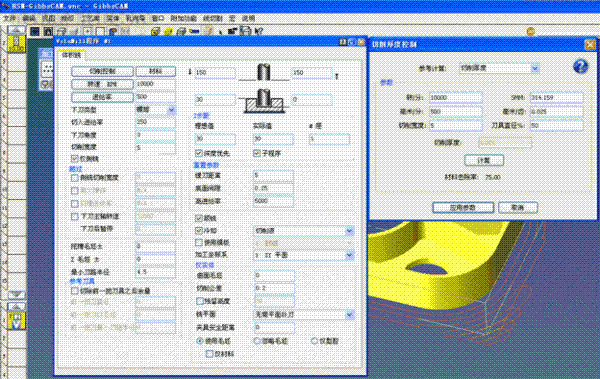Toggle the 子程序 checkbox
Screen dimensions: 600x379
coord(257,153)
